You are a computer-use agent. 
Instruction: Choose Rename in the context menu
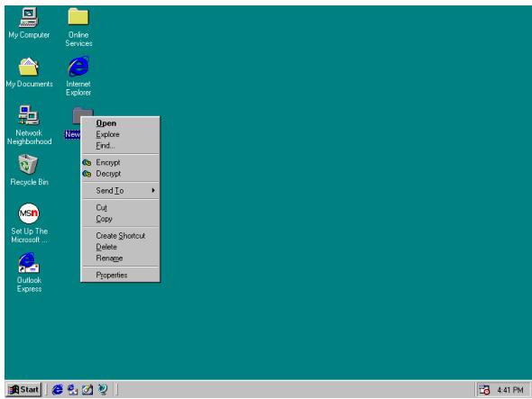point(120,258)
